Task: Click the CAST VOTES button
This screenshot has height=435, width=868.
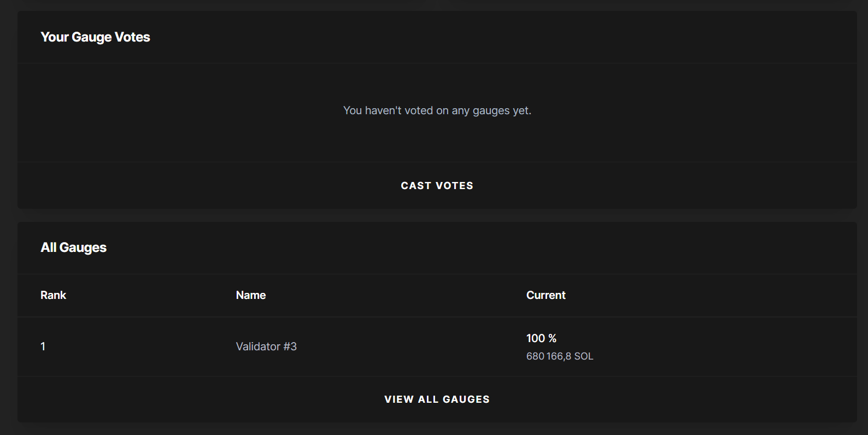Action: point(437,186)
